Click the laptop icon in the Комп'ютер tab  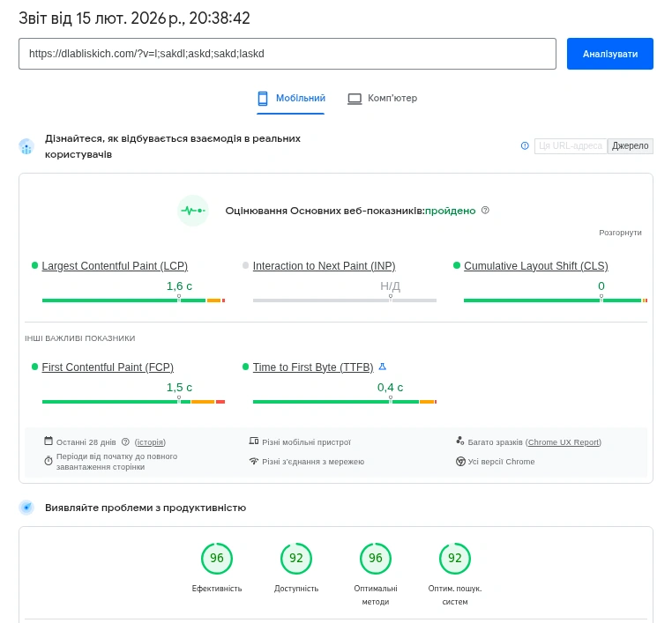coord(355,99)
